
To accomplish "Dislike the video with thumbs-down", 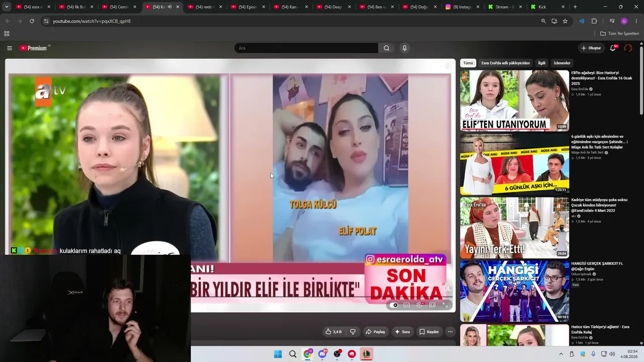I will pyautogui.click(x=353, y=332).
